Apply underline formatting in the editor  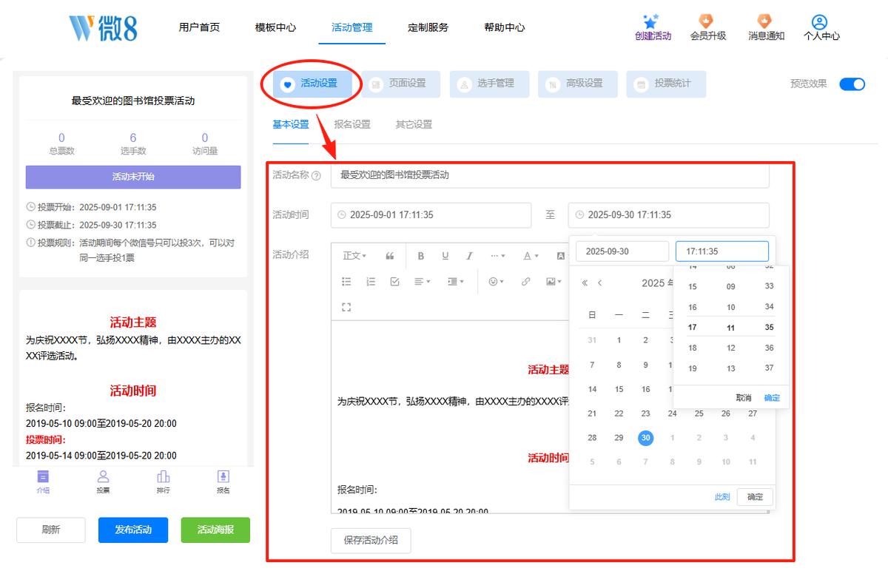pos(445,256)
